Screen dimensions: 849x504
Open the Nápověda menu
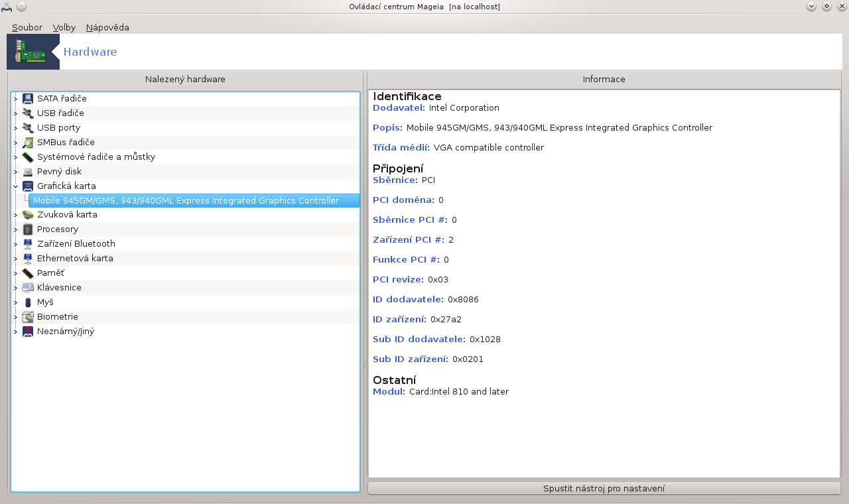pos(107,28)
